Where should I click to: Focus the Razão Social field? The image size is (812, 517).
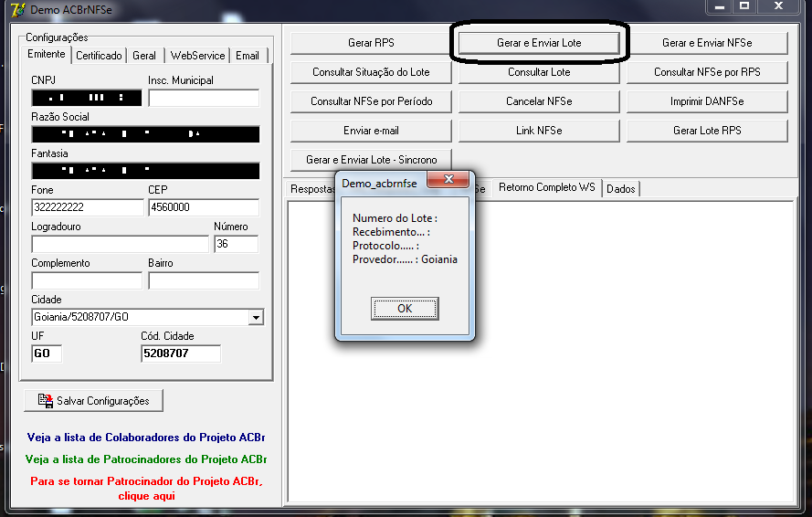coord(145,134)
